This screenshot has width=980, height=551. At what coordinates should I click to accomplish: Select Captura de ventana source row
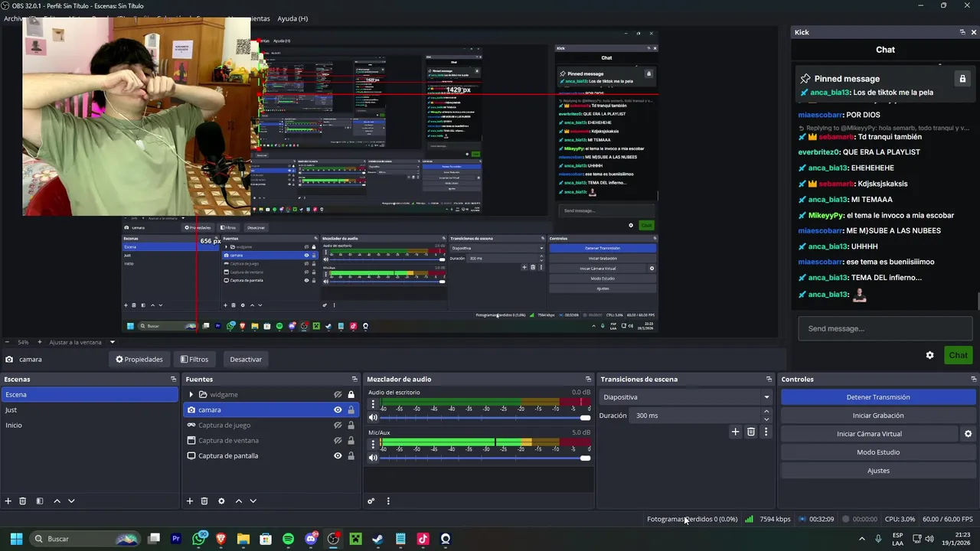[270, 441]
